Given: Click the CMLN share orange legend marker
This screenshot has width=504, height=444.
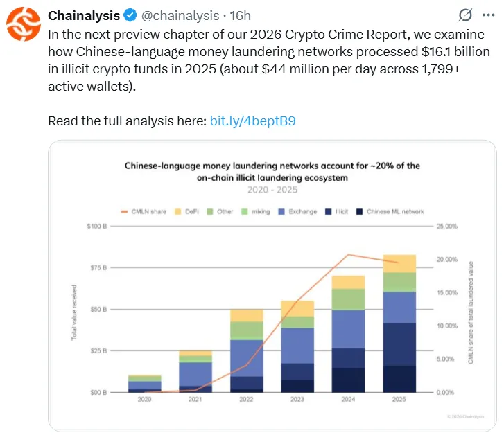Looking at the screenshot, I should coord(125,211).
